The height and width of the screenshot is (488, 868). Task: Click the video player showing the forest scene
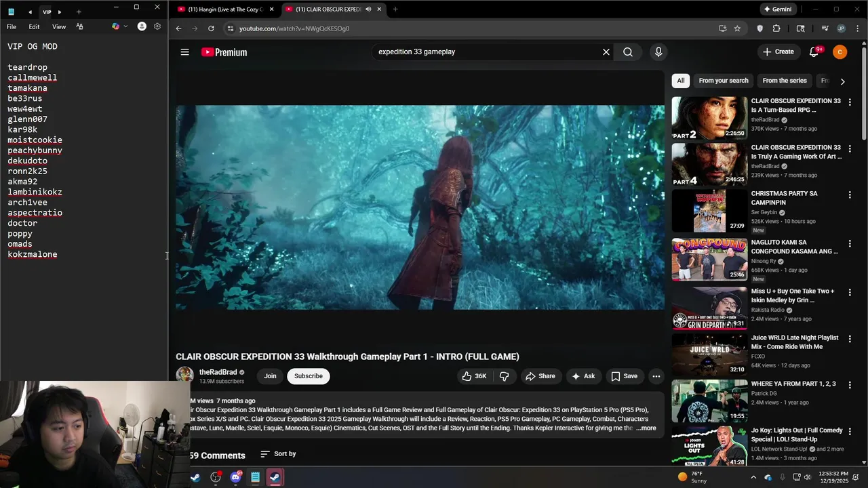tap(420, 207)
